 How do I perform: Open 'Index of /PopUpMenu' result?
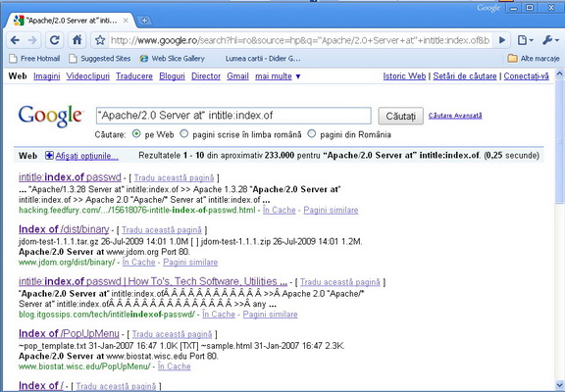[69, 333]
